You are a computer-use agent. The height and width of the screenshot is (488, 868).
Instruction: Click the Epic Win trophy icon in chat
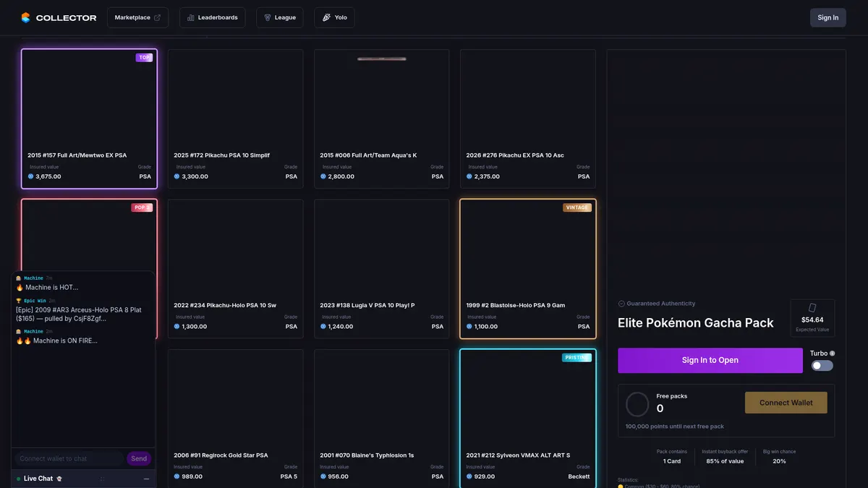click(x=19, y=301)
